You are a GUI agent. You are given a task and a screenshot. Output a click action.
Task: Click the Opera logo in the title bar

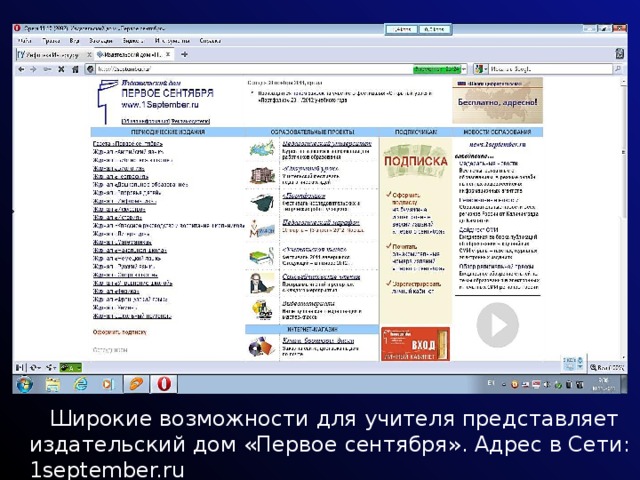point(17,28)
